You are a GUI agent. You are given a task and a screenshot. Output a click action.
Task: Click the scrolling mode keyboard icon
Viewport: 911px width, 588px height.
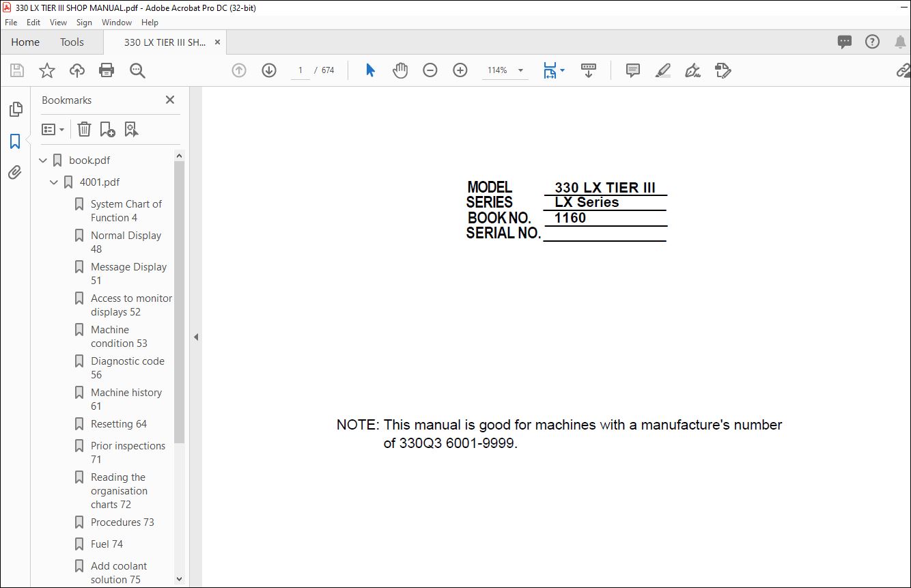coord(588,70)
